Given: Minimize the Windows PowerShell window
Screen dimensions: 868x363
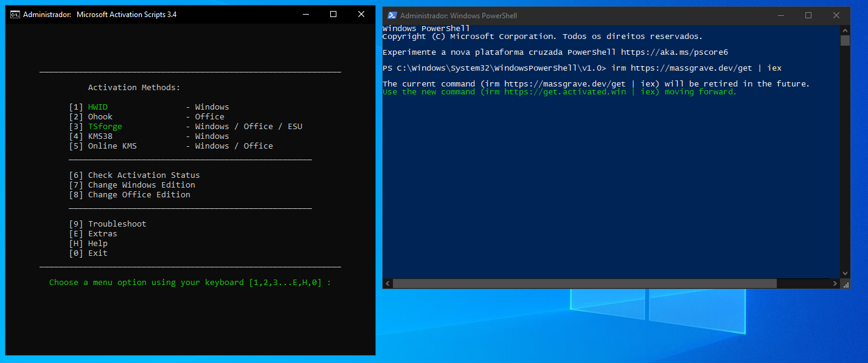Looking at the screenshot, I should click(780, 15).
